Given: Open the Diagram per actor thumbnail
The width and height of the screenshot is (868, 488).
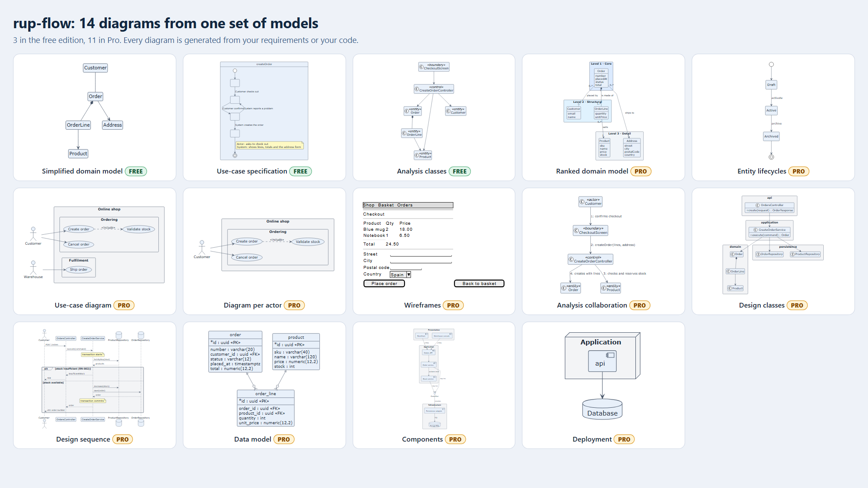Looking at the screenshot, I should point(264,245).
